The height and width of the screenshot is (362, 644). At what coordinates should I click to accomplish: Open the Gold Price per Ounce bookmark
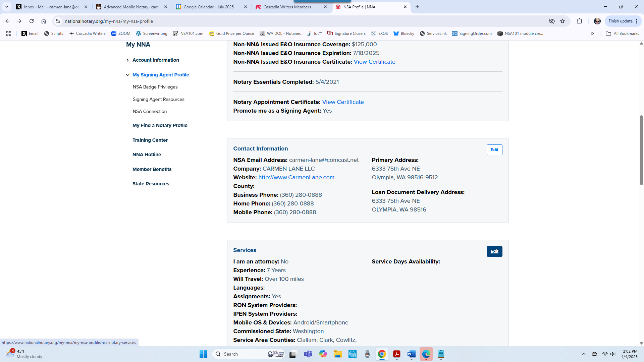232,34
